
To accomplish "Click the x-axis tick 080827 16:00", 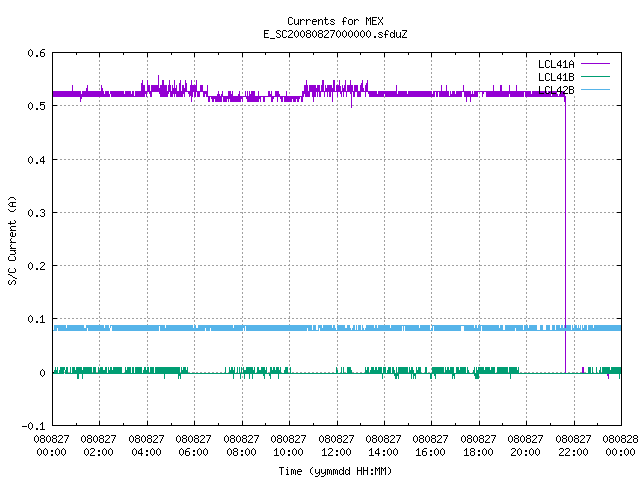I will (x=431, y=446).
